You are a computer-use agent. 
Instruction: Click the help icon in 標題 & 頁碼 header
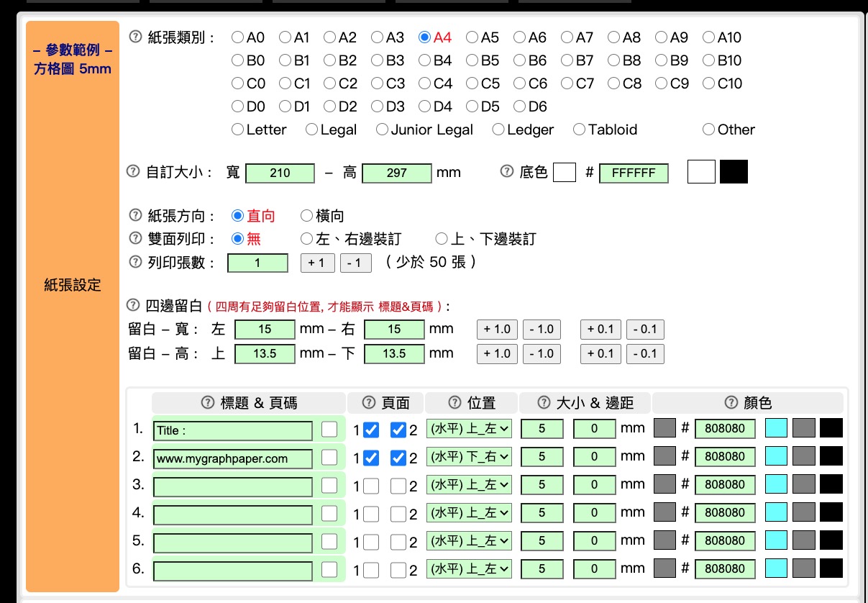tap(208, 402)
